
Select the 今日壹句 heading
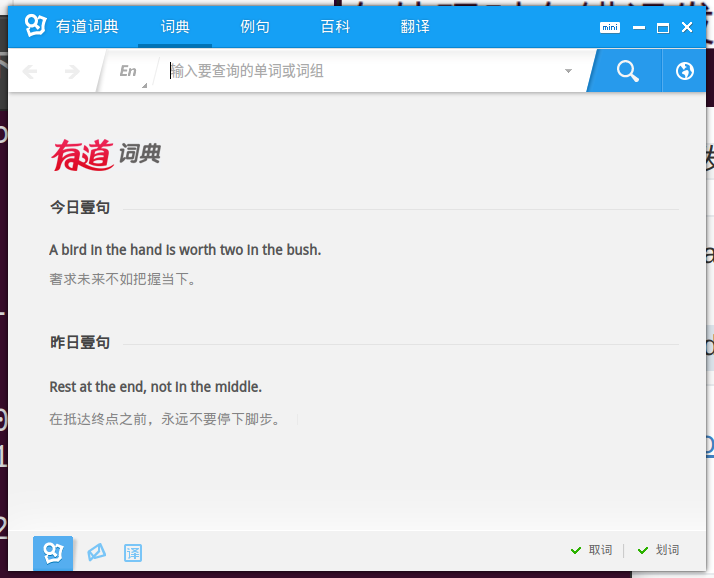point(80,208)
